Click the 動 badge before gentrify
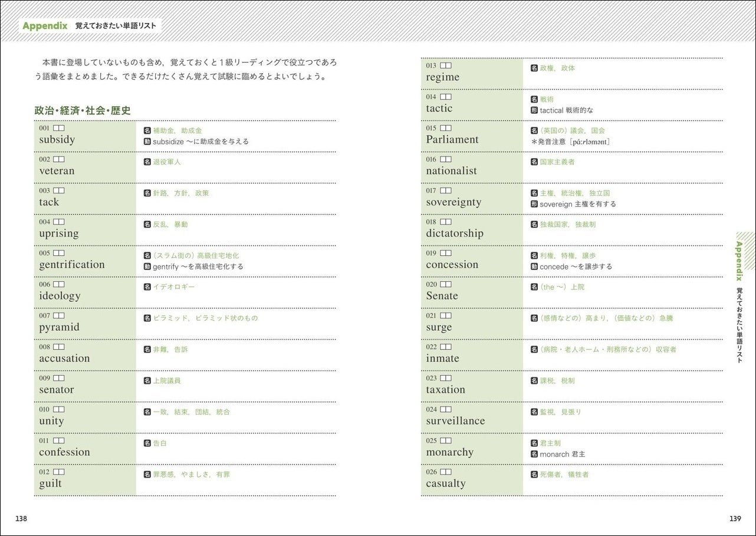Image resolution: width=756 pixels, height=536 pixels. (x=147, y=267)
